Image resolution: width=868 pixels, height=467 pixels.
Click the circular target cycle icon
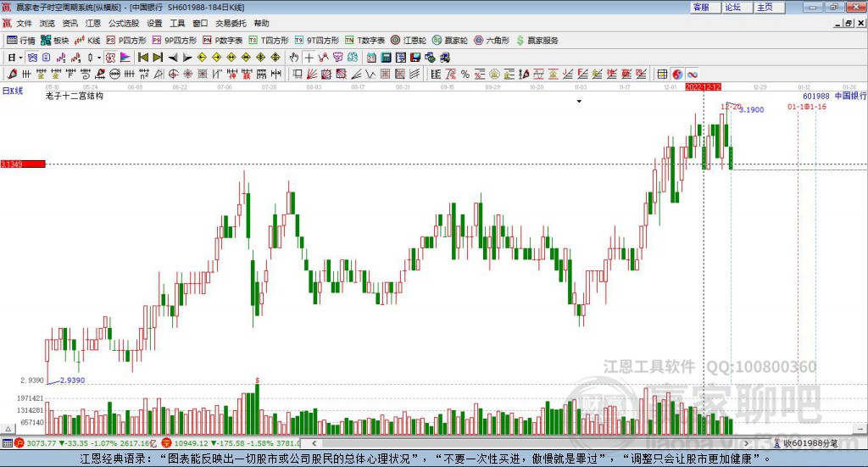pyautogui.click(x=173, y=74)
